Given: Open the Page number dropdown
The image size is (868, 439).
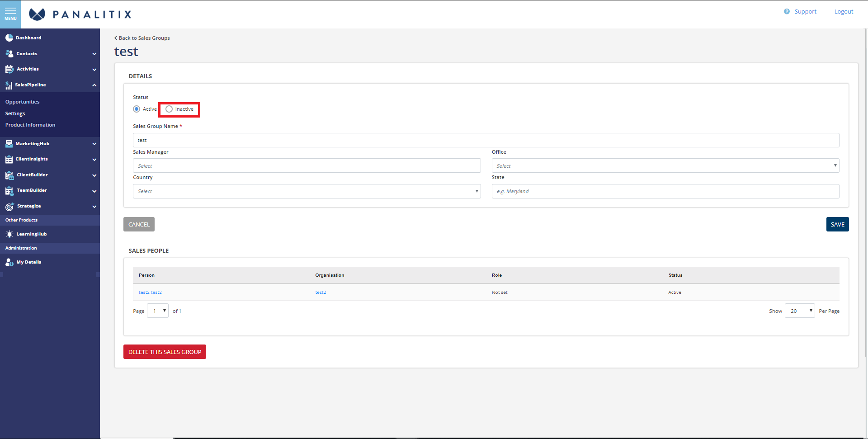Looking at the screenshot, I should [x=158, y=311].
